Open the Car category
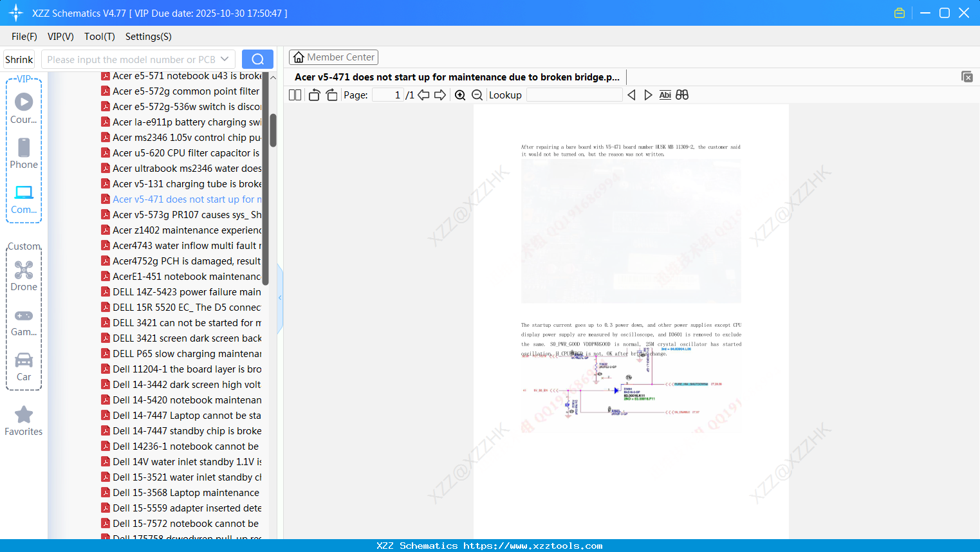Screen dimensions: 980x552 click(x=24, y=366)
